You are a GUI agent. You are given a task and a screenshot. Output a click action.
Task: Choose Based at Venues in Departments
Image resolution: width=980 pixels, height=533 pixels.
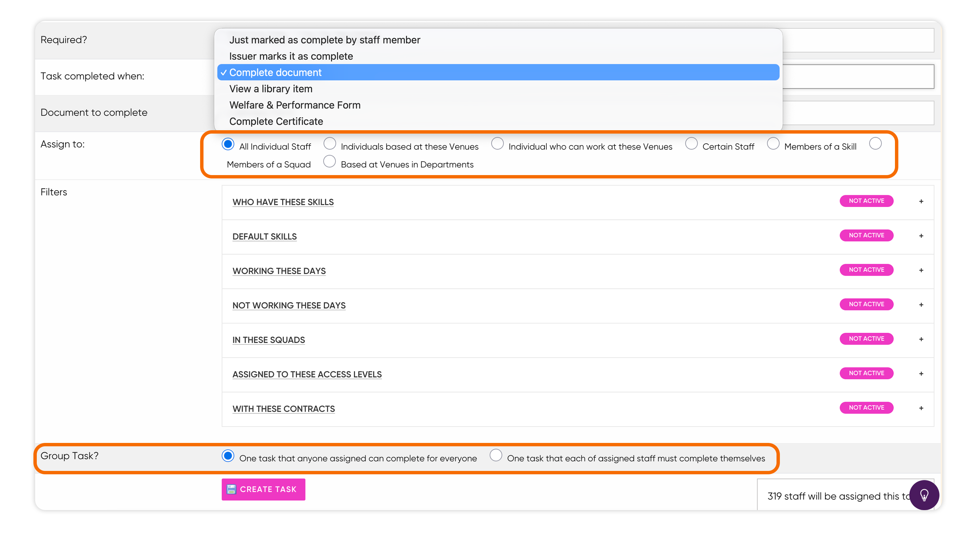(x=329, y=162)
